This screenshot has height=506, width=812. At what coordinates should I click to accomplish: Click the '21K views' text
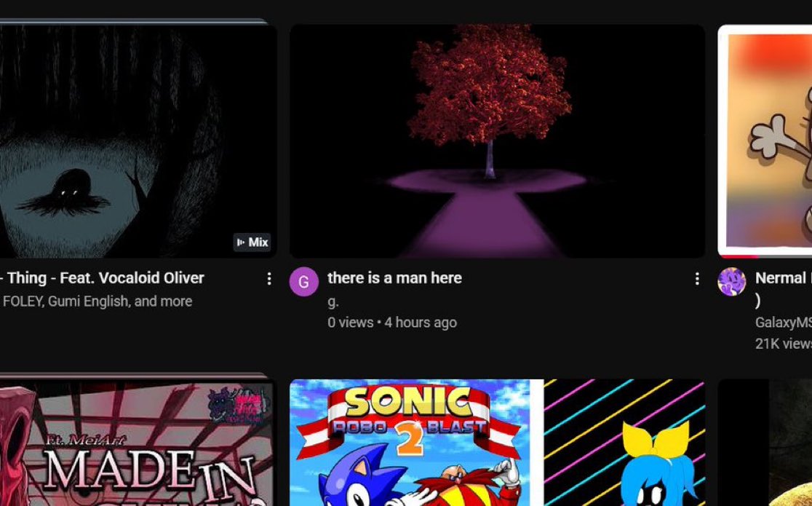pyautogui.click(x=784, y=344)
